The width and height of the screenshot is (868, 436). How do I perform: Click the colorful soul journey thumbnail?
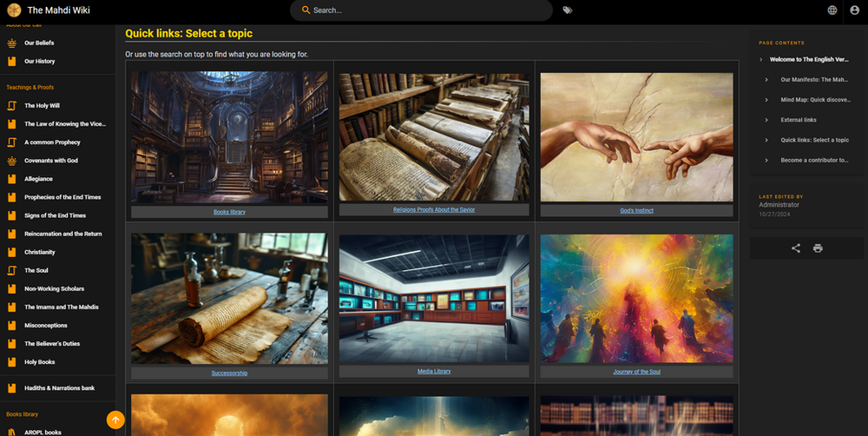tap(636, 299)
